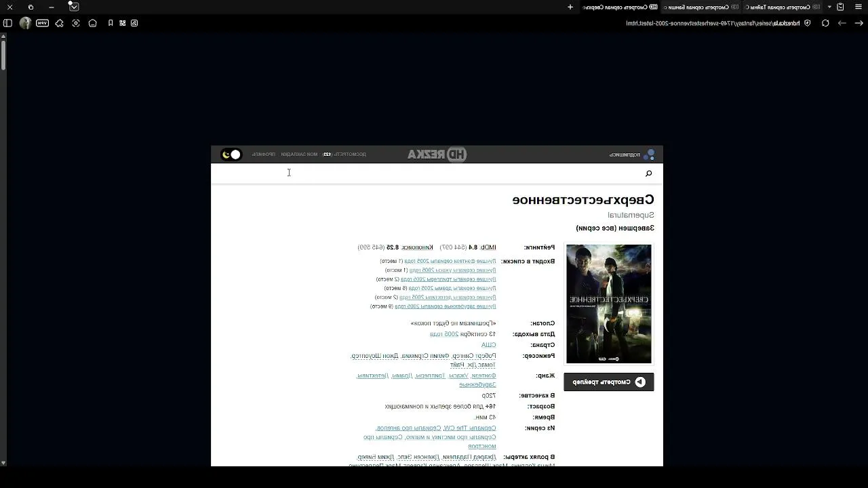Click the site search magnifier icon
The width and height of the screenshot is (868, 488).
coord(649,174)
